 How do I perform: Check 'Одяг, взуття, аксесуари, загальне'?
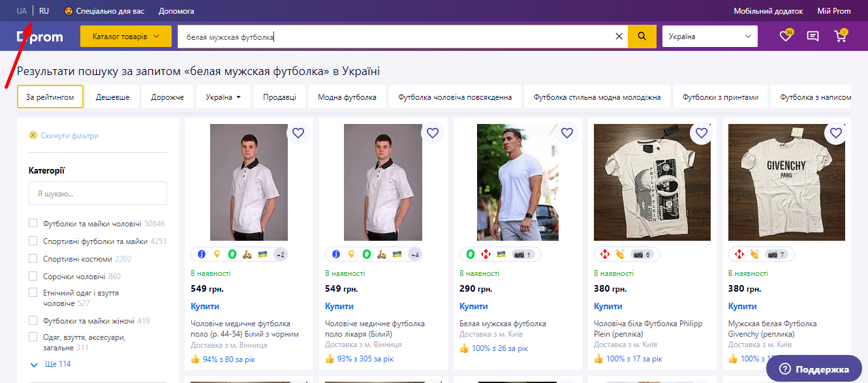click(33, 337)
